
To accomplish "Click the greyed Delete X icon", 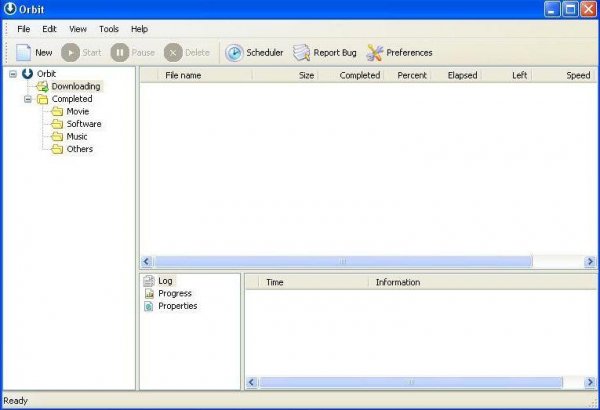I will point(173,52).
